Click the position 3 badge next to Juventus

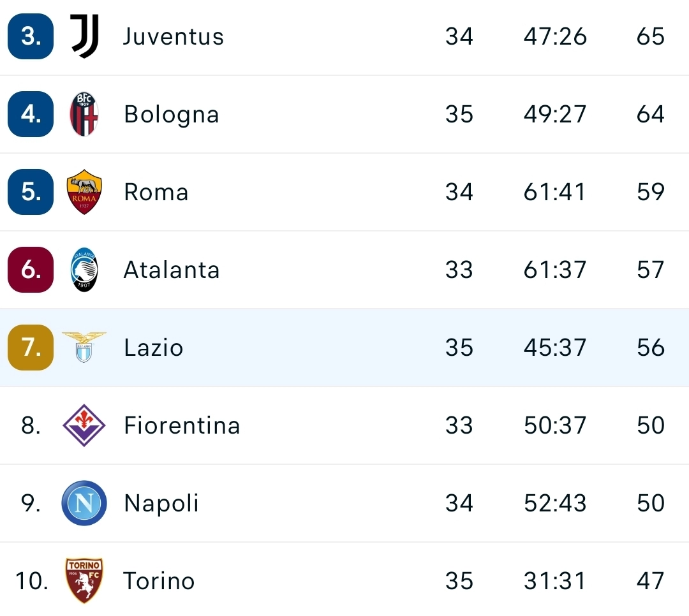click(x=30, y=36)
